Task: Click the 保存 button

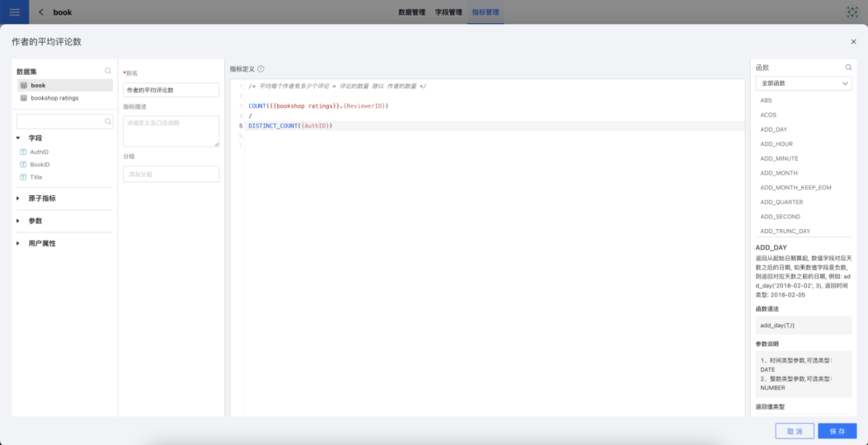Action: pyautogui.click(x=837, y=431)
